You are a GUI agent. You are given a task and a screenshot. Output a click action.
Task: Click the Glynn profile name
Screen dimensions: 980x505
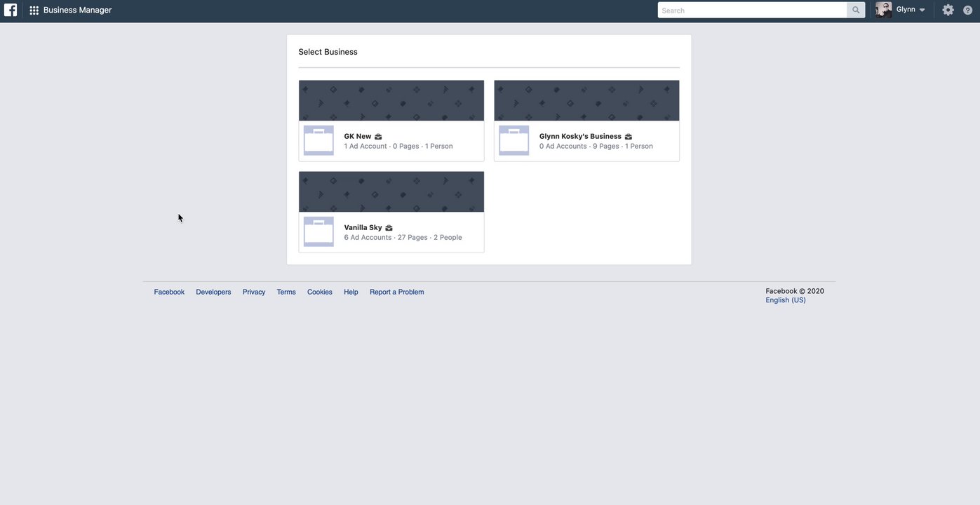pyautogui.click(x=906, y=9)
